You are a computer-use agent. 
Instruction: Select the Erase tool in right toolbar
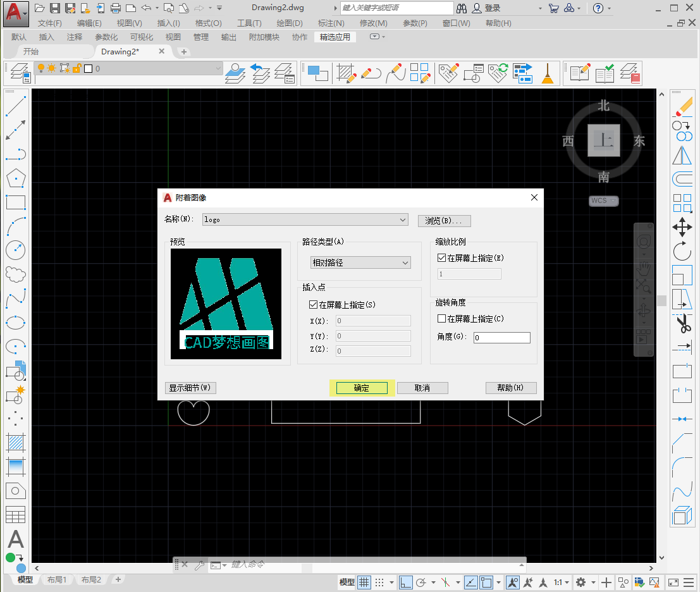pyautogui.click(x=682, y=107)
